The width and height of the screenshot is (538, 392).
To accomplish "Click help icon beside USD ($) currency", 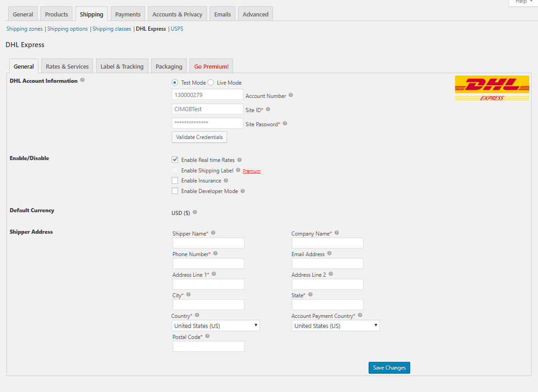I will 195,212.
